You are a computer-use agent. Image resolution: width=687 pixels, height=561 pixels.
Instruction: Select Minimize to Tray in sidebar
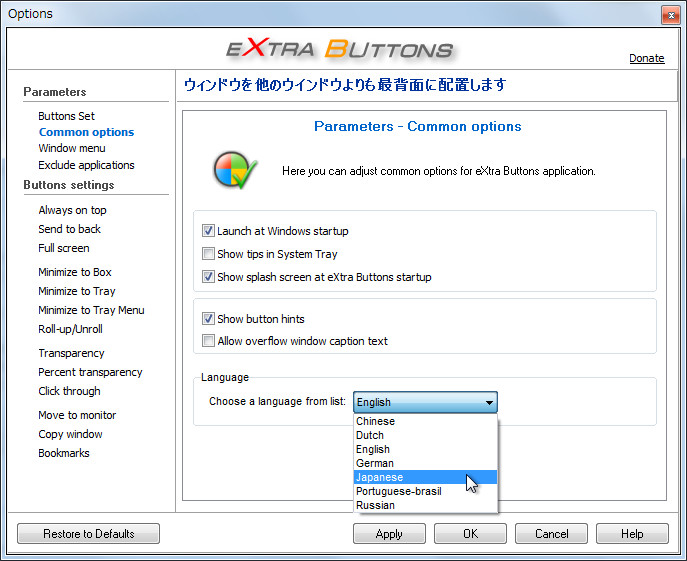point(77,291)
